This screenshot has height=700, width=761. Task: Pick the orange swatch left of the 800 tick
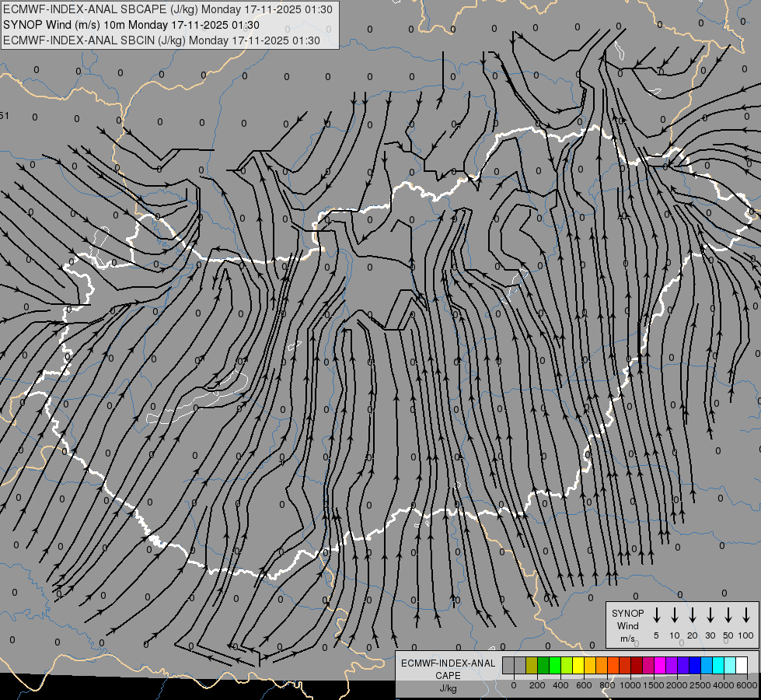click(x=602, y=666)
